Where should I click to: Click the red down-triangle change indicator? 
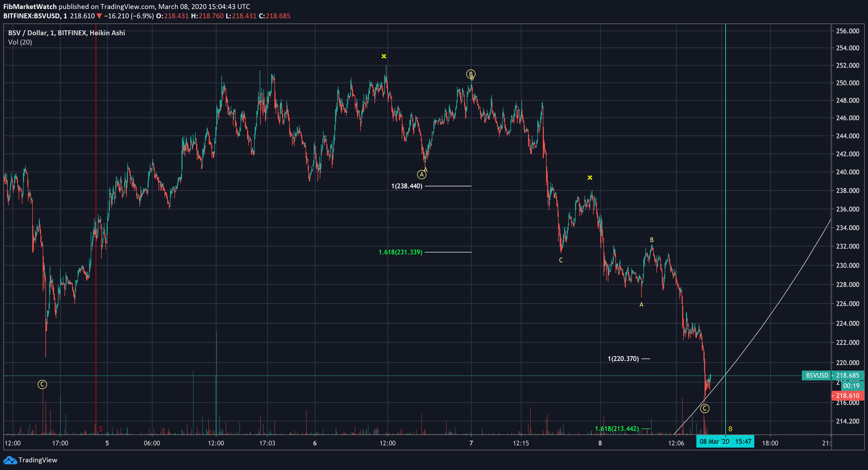tap(99, 16)
